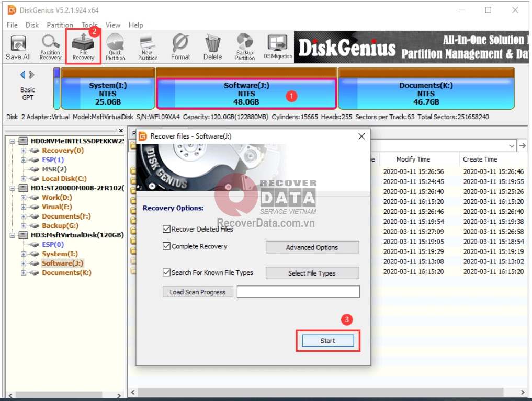Image resolution: width=532 pixels, height=401 pixels.
Task: Sort by the Create Time column header
Action: click(x=480, y=159)
